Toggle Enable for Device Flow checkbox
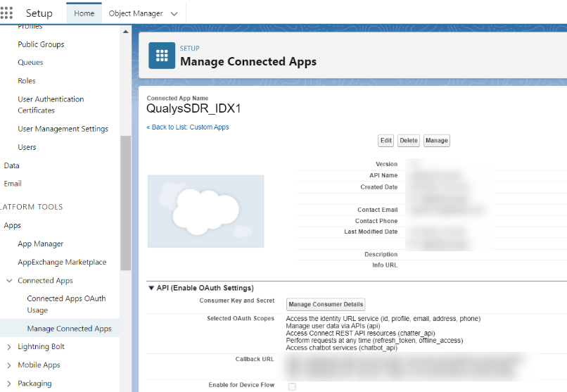The image size is (567, 392). [x=292, y=386]
